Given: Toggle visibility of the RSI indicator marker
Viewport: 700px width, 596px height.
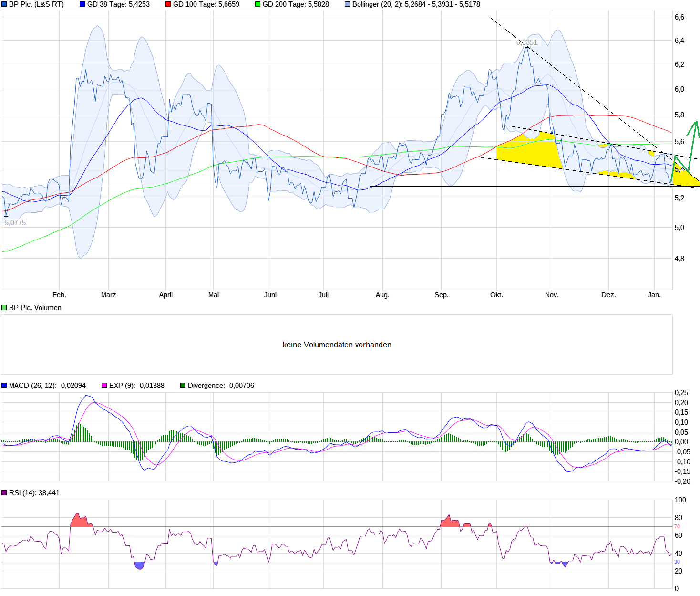Looking at the screenshot, I should click(5, 493).
